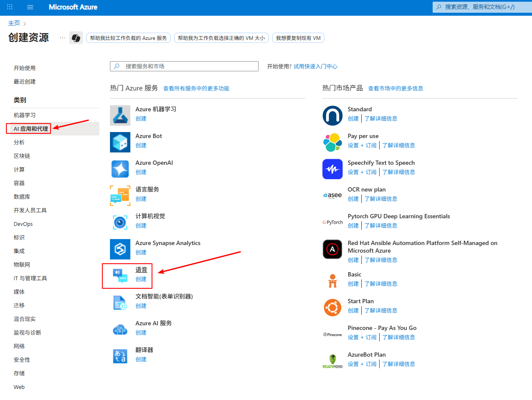Click the 语音 speech service icon
Screen dimensions: 532x400
click(120, 276)
